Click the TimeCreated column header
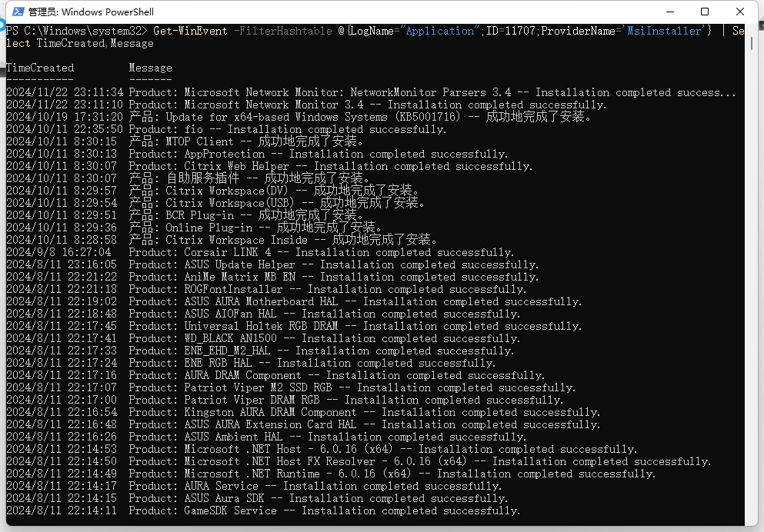 (x=40, y=68)
